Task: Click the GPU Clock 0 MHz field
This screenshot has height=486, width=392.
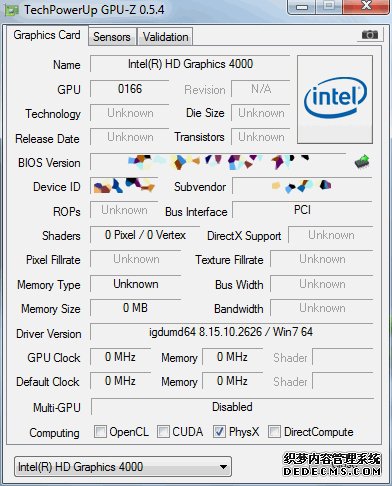Action: pyautogui.click(x=120, y=357)
